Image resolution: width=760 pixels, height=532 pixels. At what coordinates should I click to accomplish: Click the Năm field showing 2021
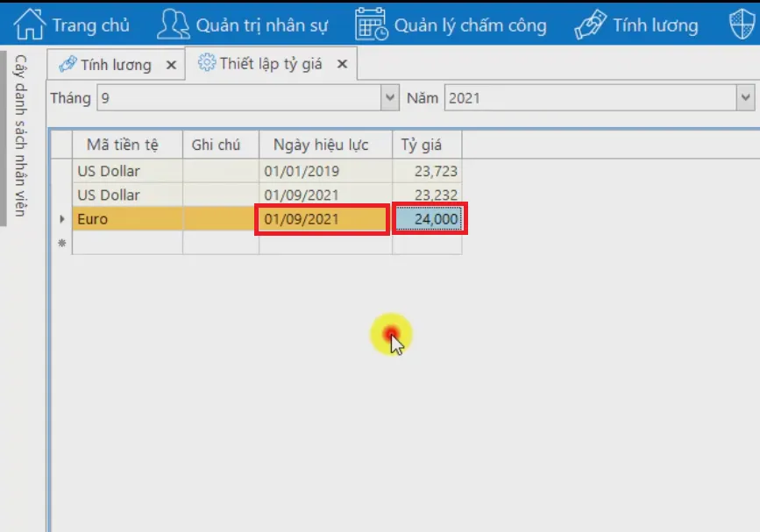590,98
